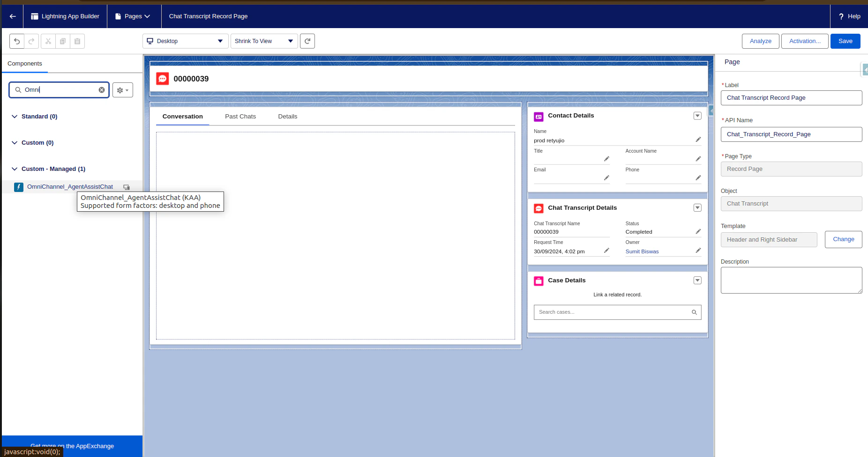This screenshot has width=868, height=457.
Task: Open the Contact Details panel menu arrow
Action: tap(697, 116)
